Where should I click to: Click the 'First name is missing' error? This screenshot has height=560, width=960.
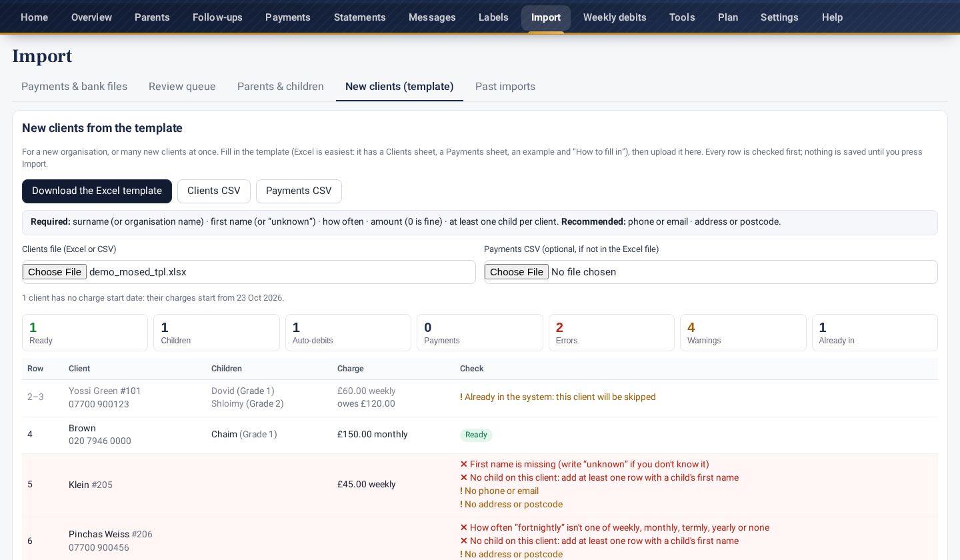[x=585, y=464]
